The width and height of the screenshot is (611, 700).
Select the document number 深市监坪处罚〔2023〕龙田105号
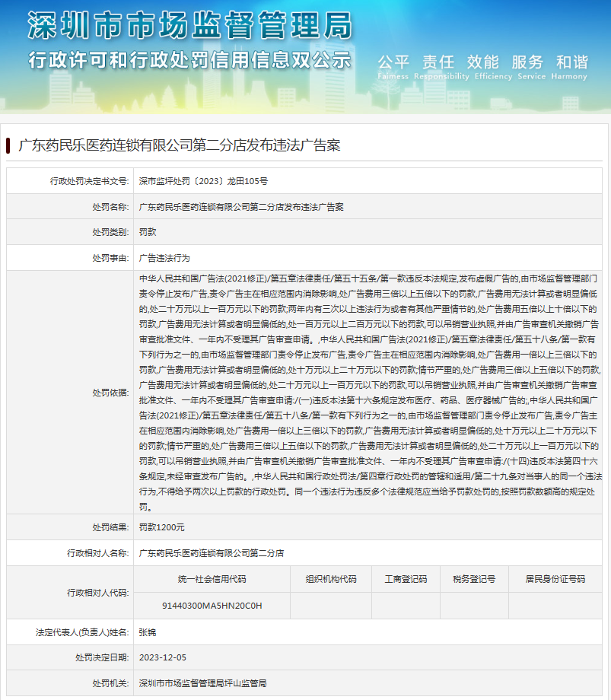(203, 181)
